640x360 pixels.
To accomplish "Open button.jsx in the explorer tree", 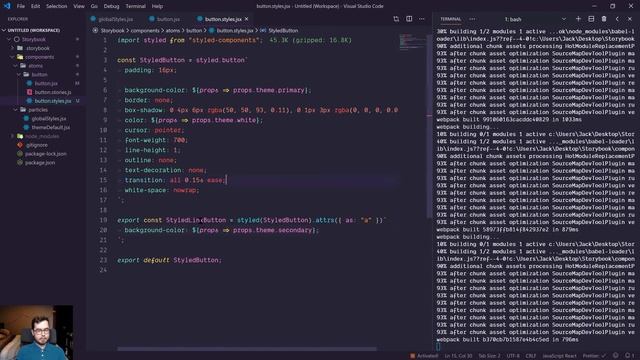I will pos(46,83).
